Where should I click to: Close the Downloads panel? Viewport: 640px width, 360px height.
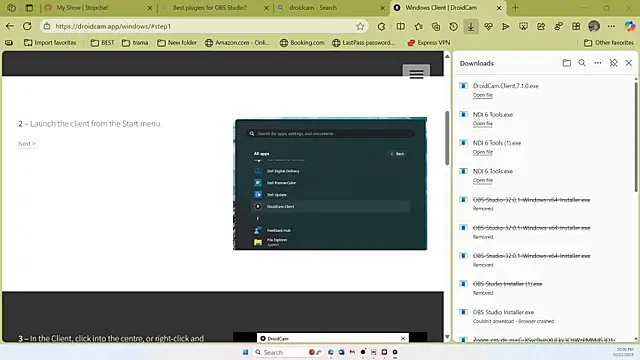[629, 63]
